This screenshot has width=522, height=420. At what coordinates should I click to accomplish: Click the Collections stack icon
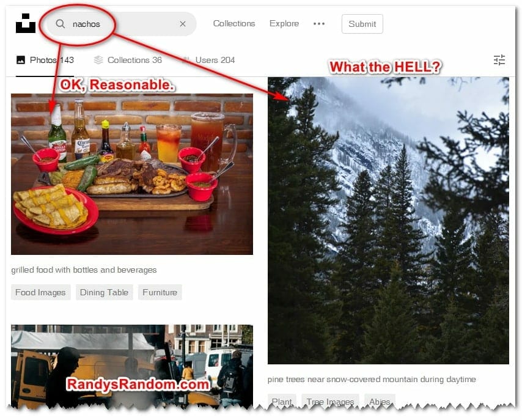tap(98, 60)
